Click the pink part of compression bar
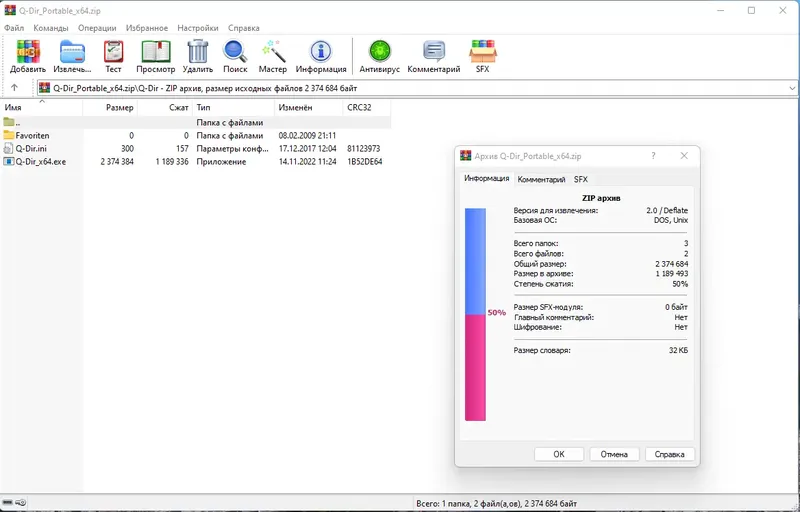Image resolution: width=800 pixels, height=512 pixels. point(475,367)
